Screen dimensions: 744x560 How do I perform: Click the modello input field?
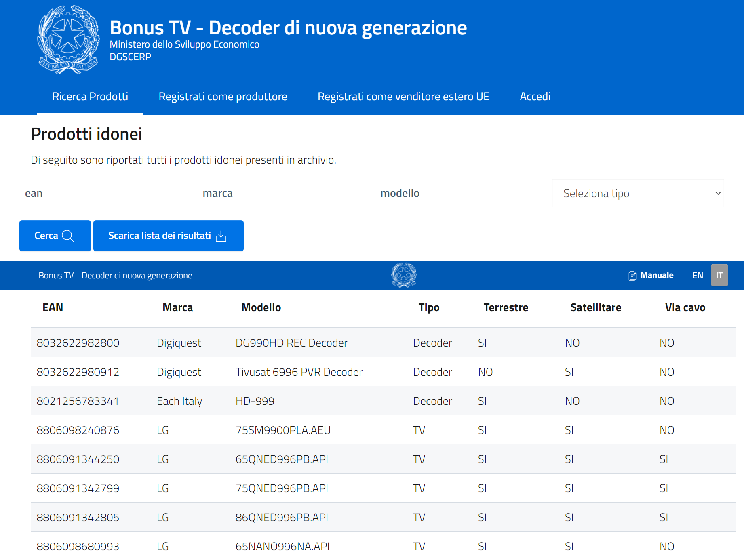460,194
